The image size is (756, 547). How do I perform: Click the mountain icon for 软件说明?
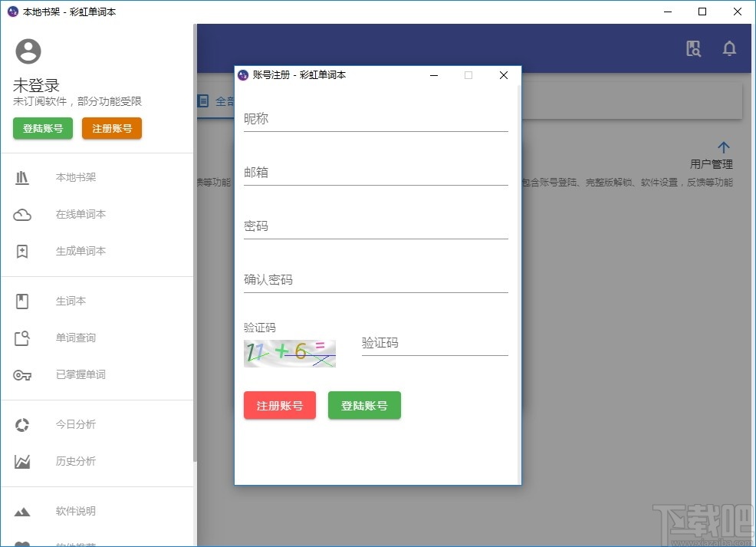[22, 512]
